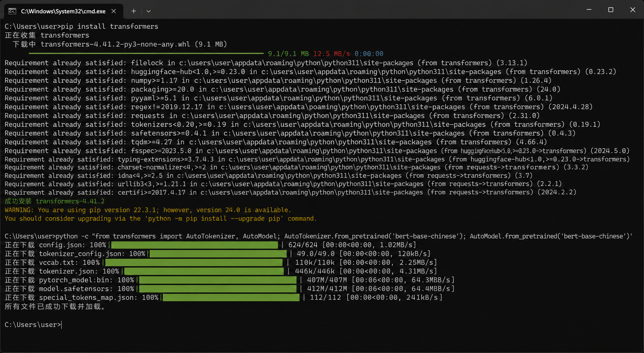Click the "12.5 MB/s" download speed text
Viewport: 644px width, 353px height.
[x=331, y=54]
